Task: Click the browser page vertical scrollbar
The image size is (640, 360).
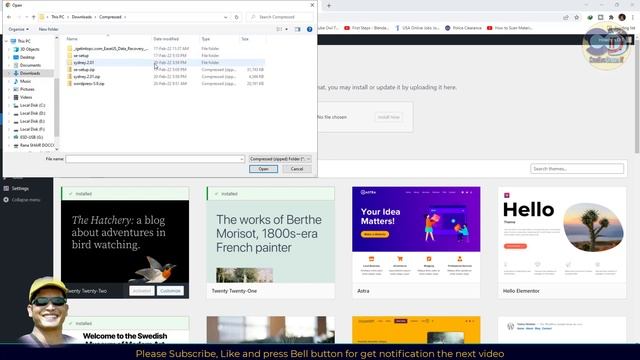Action: (637, 98)
